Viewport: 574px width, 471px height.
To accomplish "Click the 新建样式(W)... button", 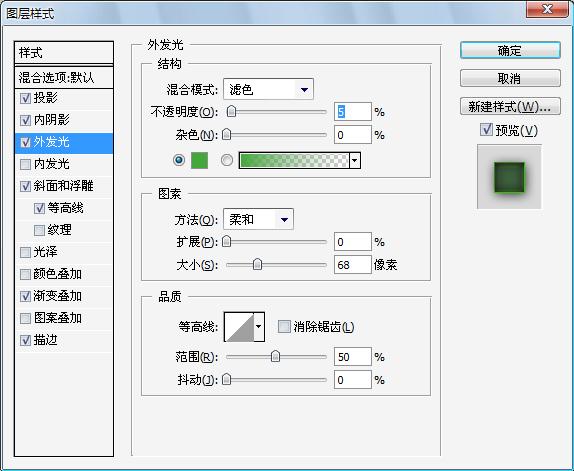I will click(x=510, y=106).
